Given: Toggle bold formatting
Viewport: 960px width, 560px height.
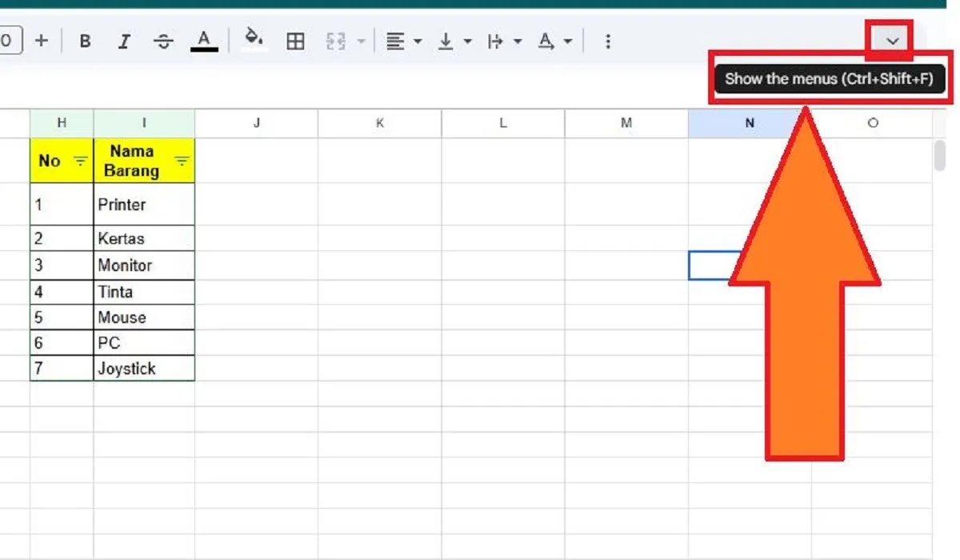Looking at the screenshot, I should pos(86,42).
